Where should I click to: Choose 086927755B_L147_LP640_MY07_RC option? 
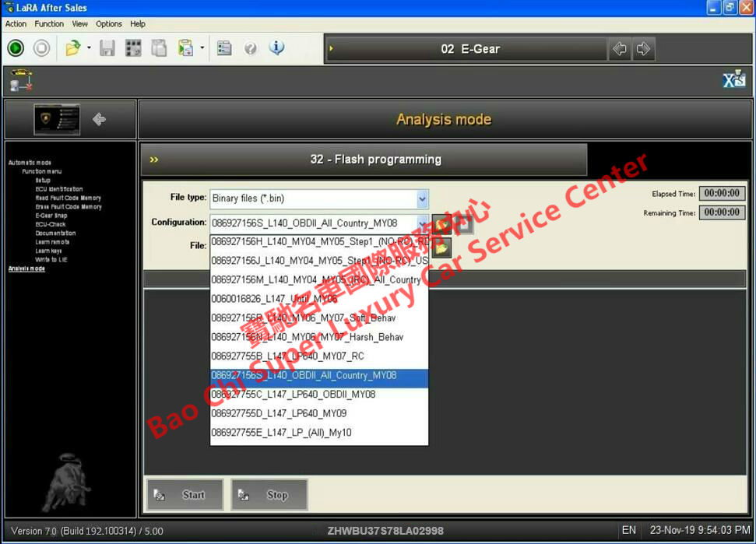(x=319, y=356)
